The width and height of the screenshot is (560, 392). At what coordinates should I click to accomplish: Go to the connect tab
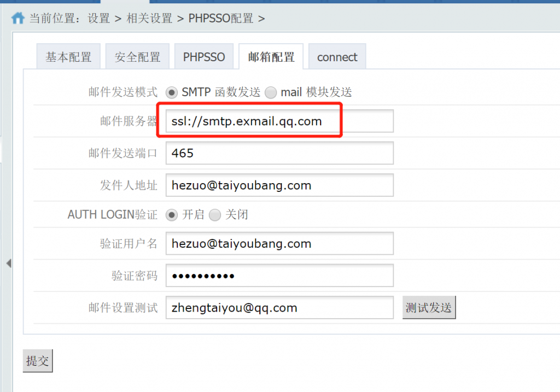(x=337, y=56)
